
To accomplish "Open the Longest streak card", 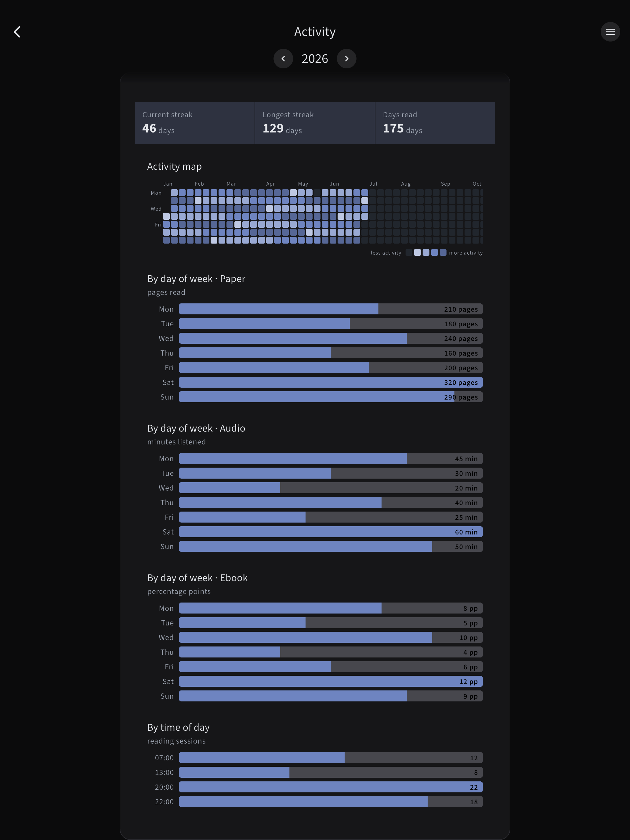I will pos(315,123).
